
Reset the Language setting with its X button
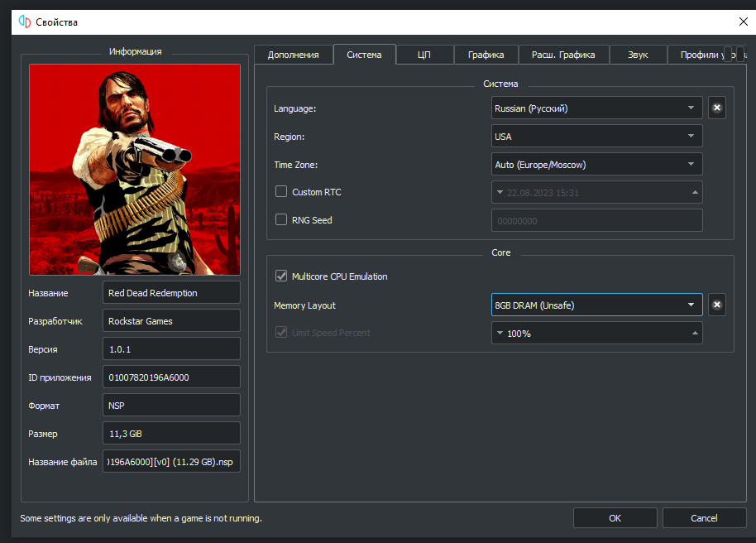click(x=717, y=108)
